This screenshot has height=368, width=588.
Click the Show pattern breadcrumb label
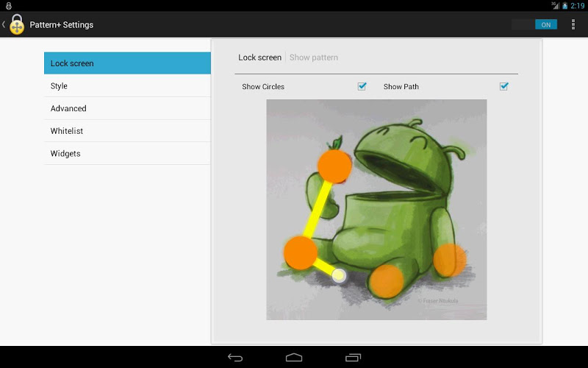[314, 57]
